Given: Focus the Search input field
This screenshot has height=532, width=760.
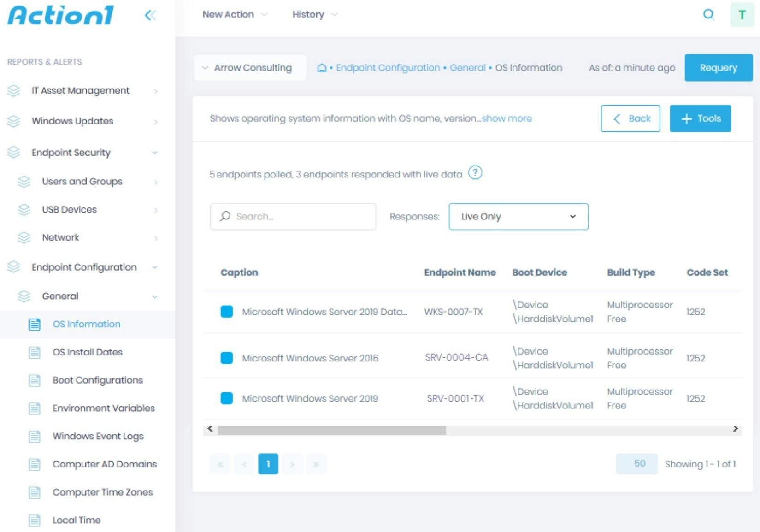Looking at the screenshot, I should 293,217.
